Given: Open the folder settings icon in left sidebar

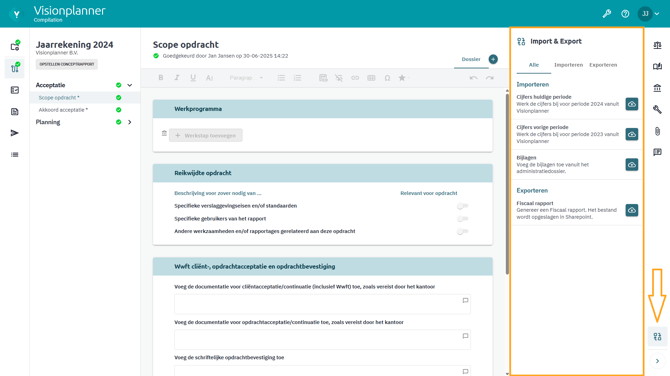Looking at the screenshot, I should click(15, 46).
